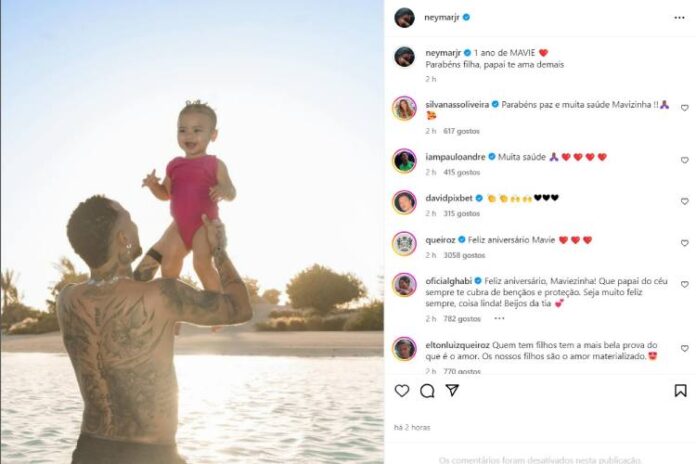Open comment options dots beside 782 gostos
Screen dimensions: 696x464
499,318
